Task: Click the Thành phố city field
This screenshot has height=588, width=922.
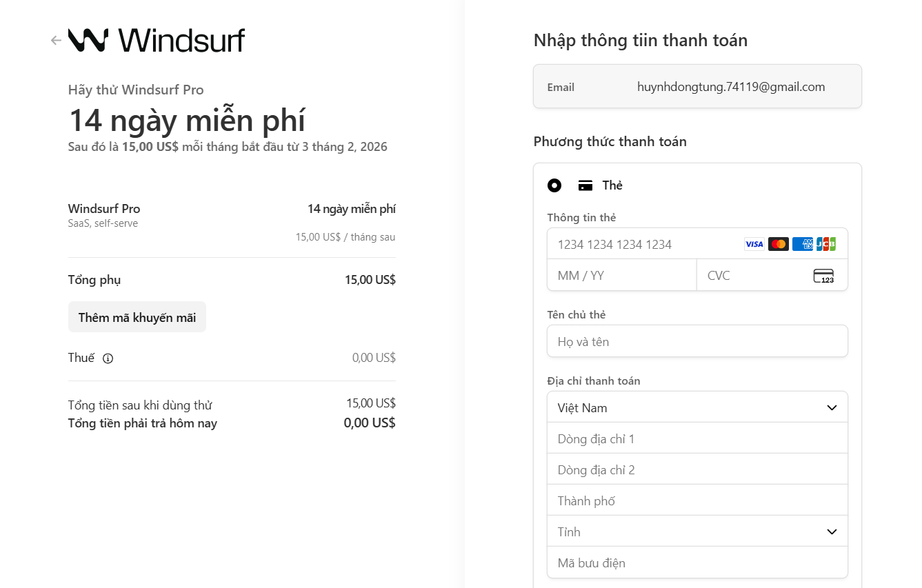Action: (697, 500)
